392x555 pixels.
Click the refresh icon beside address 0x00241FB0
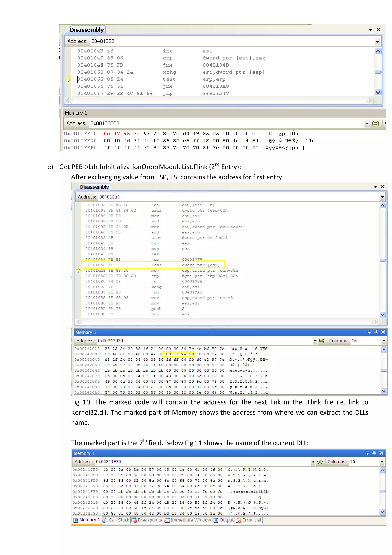pyautogui.click(x=320, y=461)
